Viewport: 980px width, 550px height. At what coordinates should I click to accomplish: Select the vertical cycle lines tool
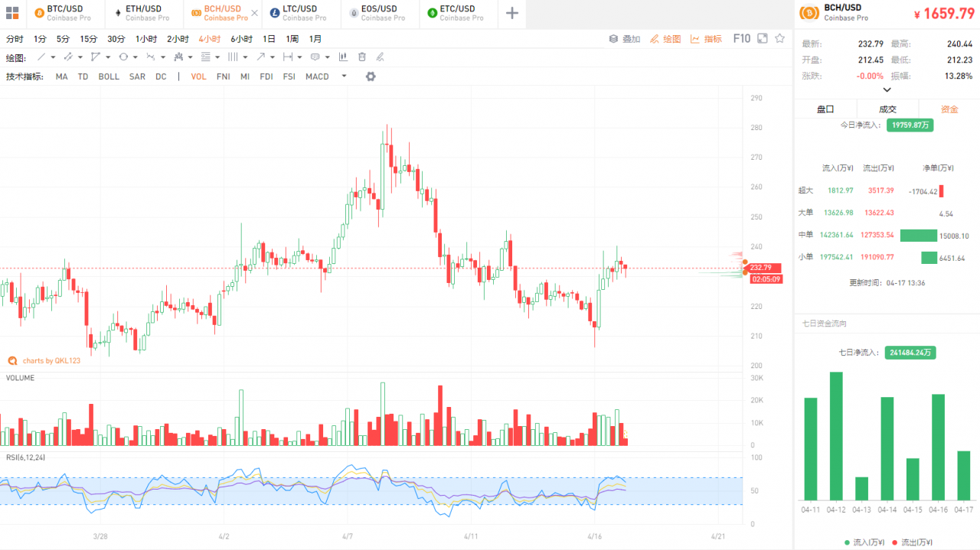click(x=233, y=57)
